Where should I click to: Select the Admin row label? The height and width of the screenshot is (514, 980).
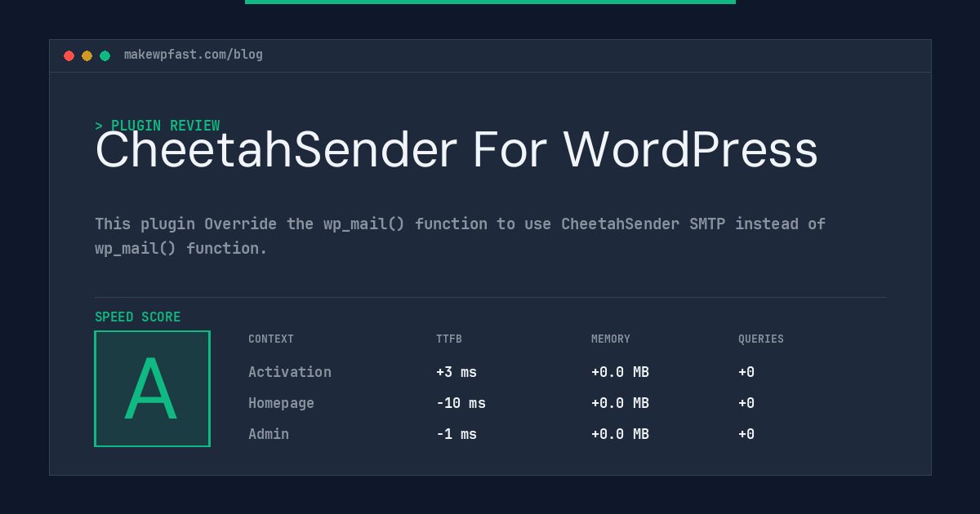tap(269, 434)
